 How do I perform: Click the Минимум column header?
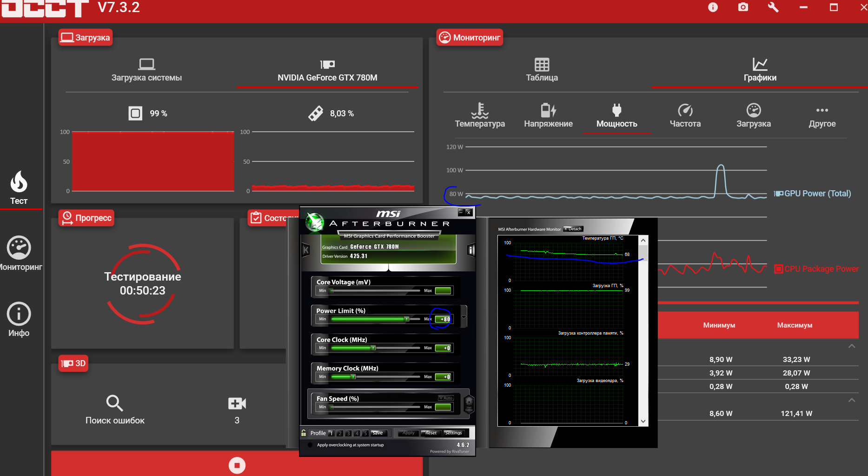(x=719, y=325)
